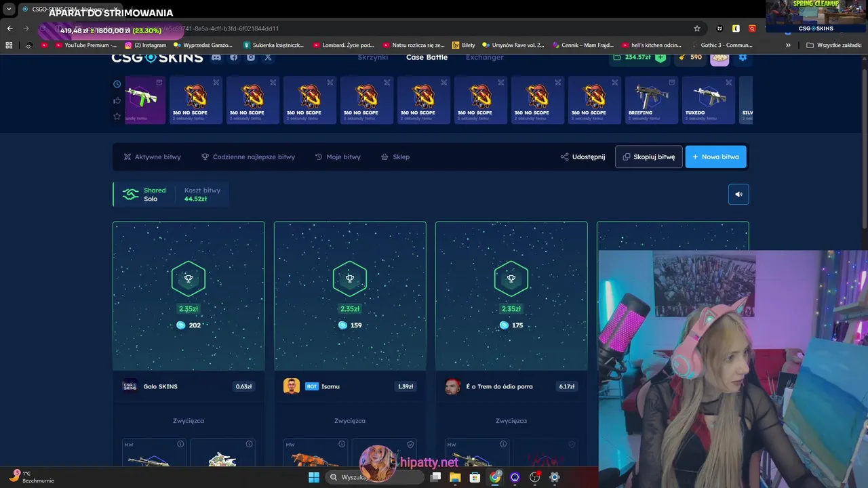Click É o Trem do ódio porra avatar
This screenshot has width=868, height=488.
pos(452,386)
